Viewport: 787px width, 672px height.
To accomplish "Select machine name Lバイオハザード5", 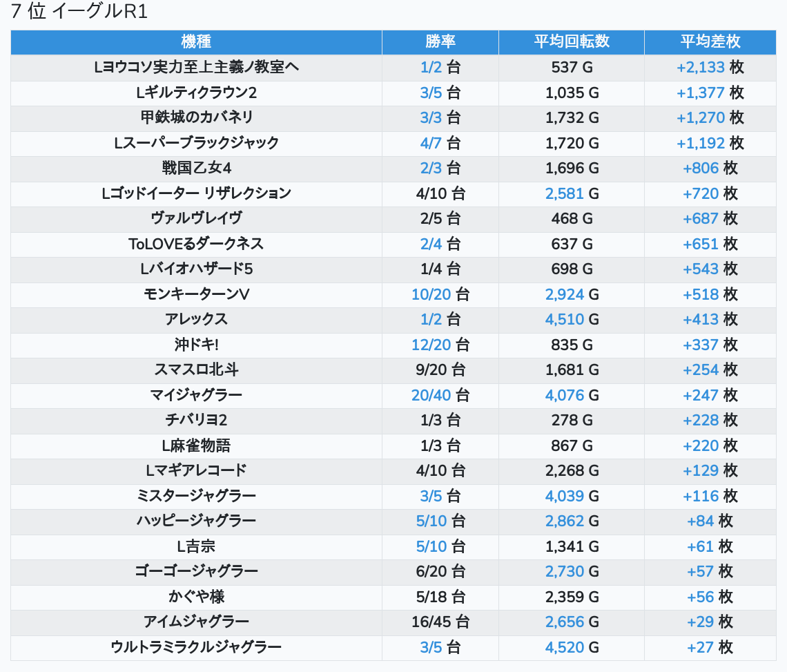I will pos(196,269).
